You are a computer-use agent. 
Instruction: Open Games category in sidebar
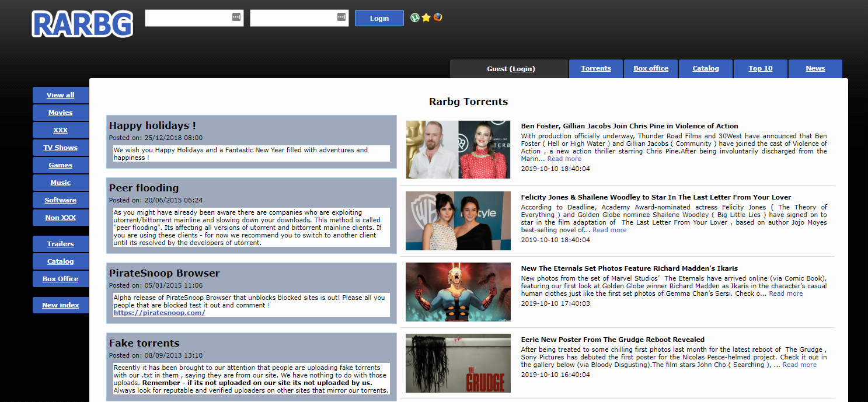pos(61,165)
